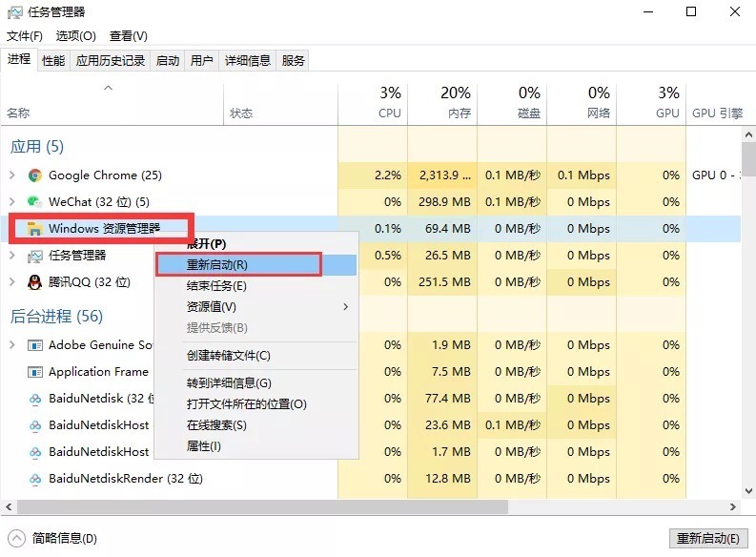Choose 展开(P) from context menu
The height and width of the screenshot is (557, 756).
pyautogui.click(x=256, y=244)
